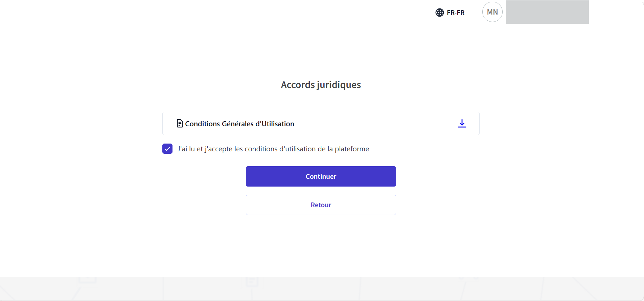
Task: Download the Conditions Générales d'Utilisation document
Action: coord(462,123)
